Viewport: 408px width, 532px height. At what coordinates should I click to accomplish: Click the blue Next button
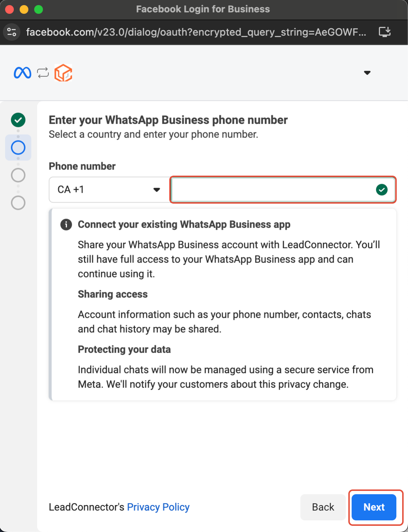pyautogui.click(x=374, y=507)
